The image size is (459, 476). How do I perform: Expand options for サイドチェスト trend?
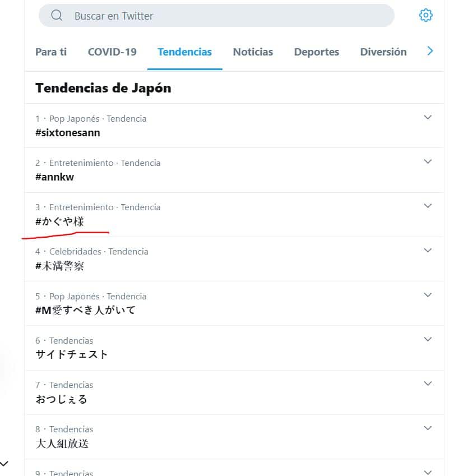(x=428, y=340)
